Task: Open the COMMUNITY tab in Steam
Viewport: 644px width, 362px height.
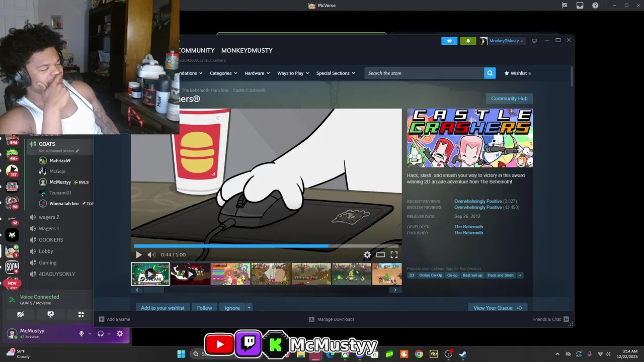Action: (x=196, y=50)
